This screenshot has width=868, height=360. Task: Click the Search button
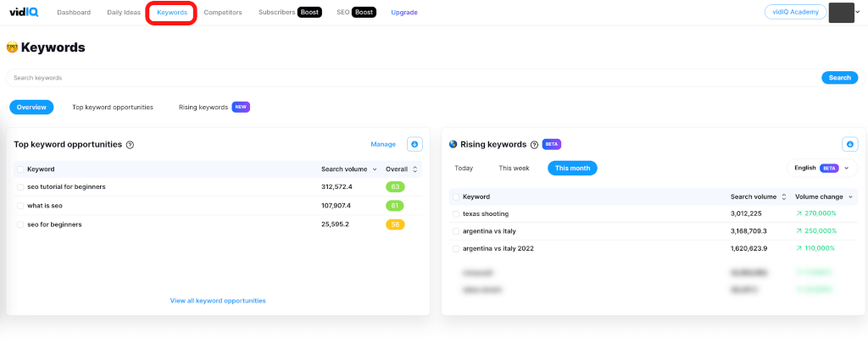tap(840, 78)
